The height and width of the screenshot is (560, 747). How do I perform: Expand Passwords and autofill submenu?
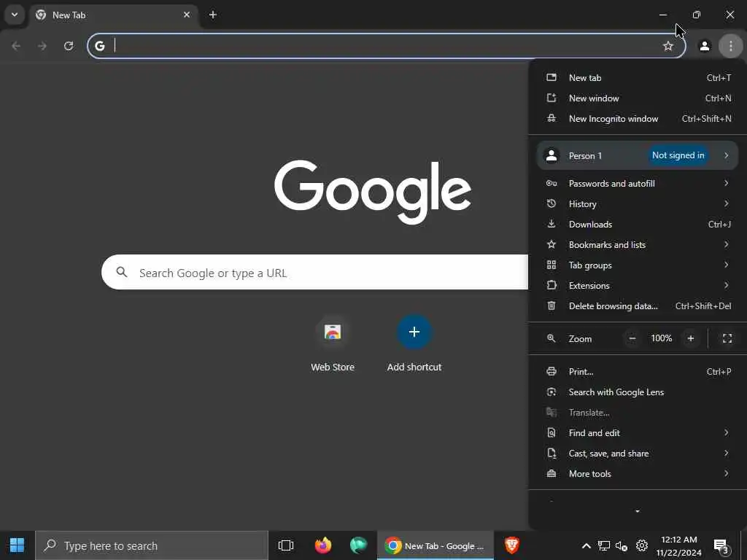[x=638, y=183]
